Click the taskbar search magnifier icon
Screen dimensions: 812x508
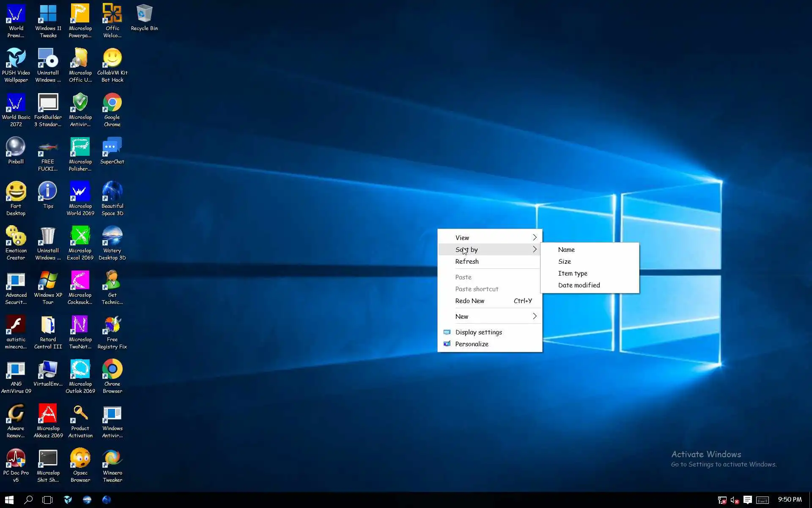point(28,500)
